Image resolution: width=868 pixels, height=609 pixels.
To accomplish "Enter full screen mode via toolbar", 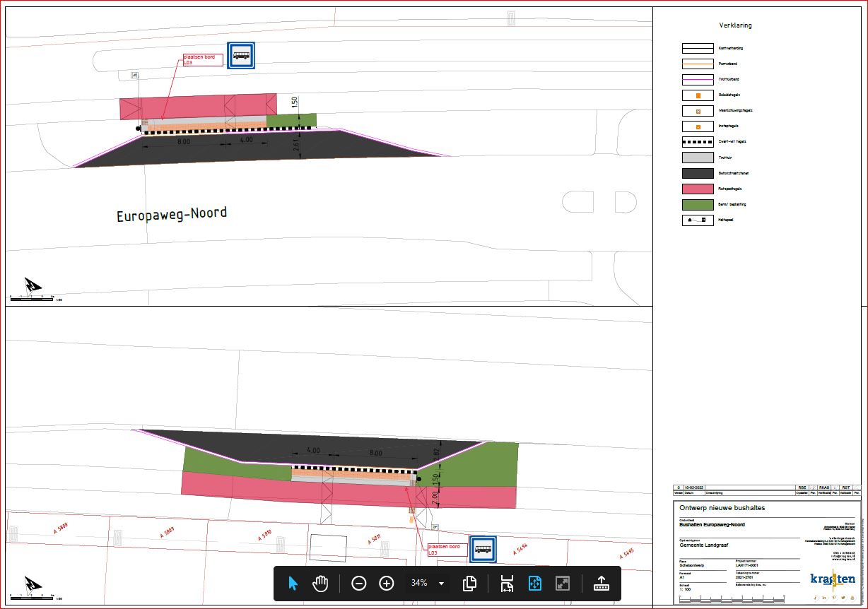I will 563,584.
